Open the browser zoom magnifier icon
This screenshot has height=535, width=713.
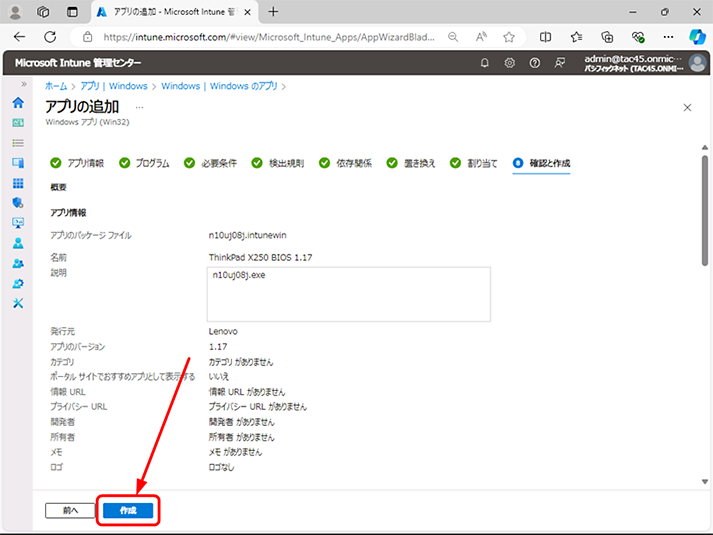coord(453,37)
